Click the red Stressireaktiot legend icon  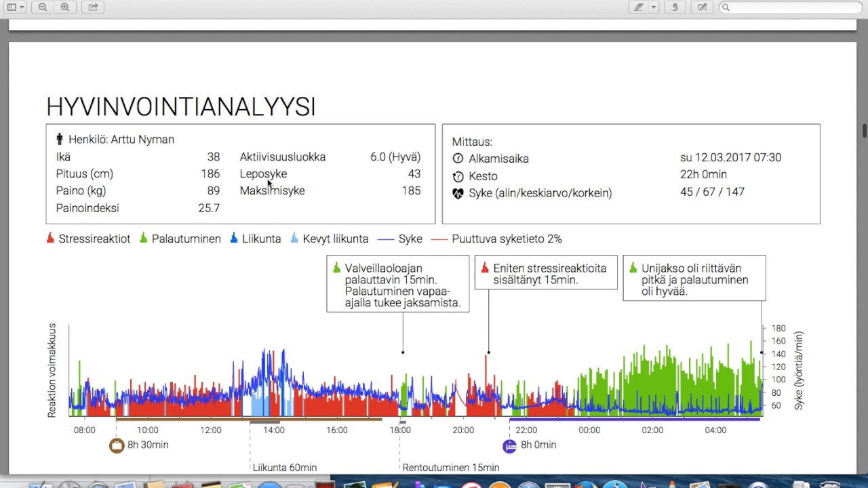(50, 238)
